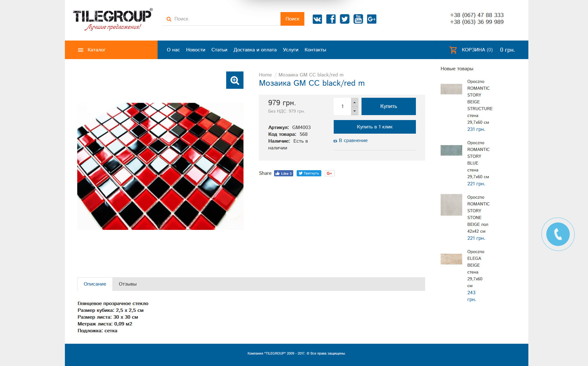Screen dimensions: 588x366
Task: Open the Facebook icon in header
Action: (x=331, y=19)
